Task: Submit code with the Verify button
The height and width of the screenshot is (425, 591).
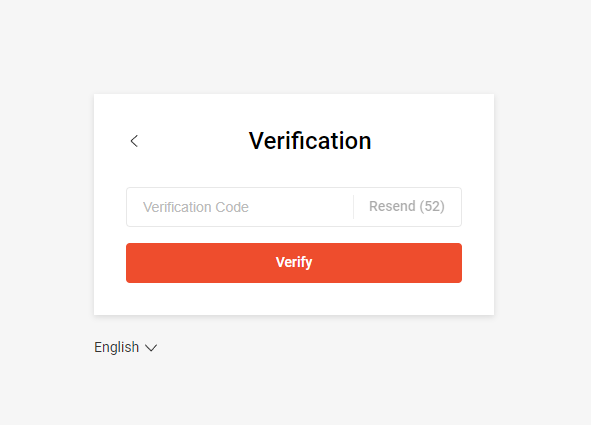Action: click(x=294, y=263)
